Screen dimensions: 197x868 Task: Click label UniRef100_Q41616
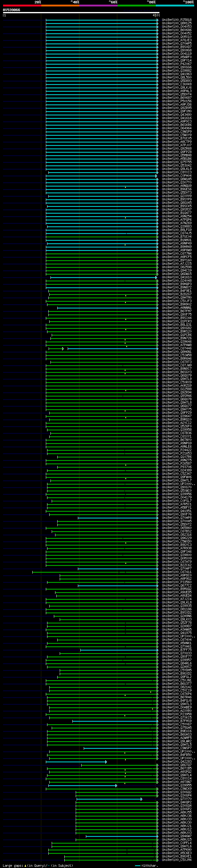tap(177, 118)
